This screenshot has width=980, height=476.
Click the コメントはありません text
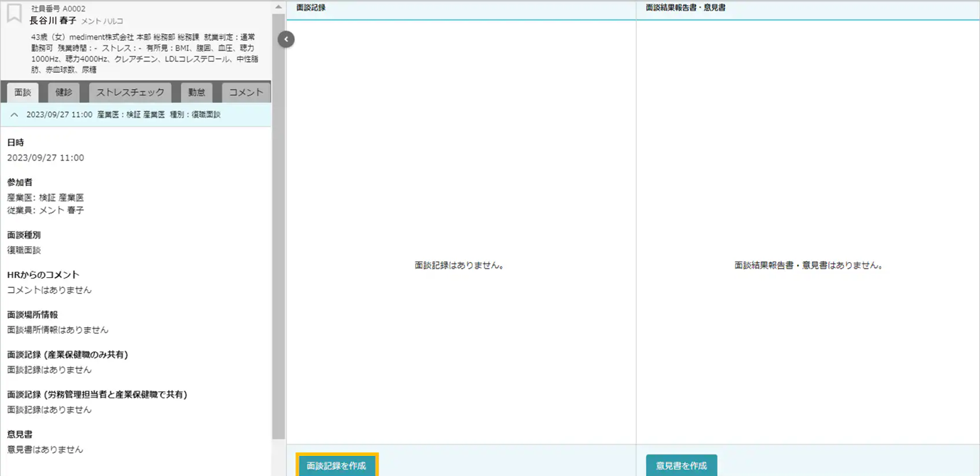coord(49,291)
